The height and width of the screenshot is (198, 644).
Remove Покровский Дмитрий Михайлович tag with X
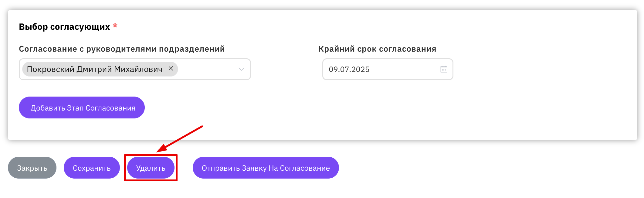coord(171,69)
